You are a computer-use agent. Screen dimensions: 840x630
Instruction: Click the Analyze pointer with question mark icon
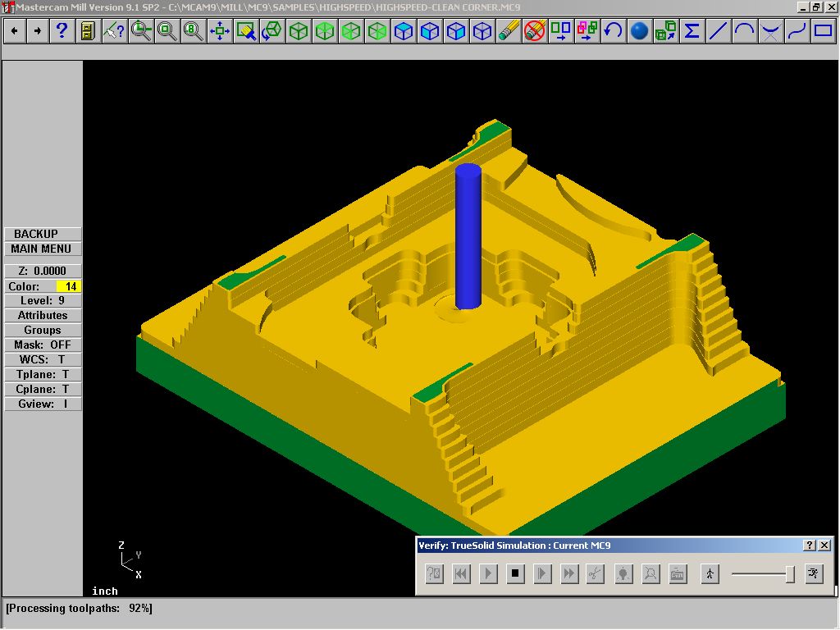114,31
